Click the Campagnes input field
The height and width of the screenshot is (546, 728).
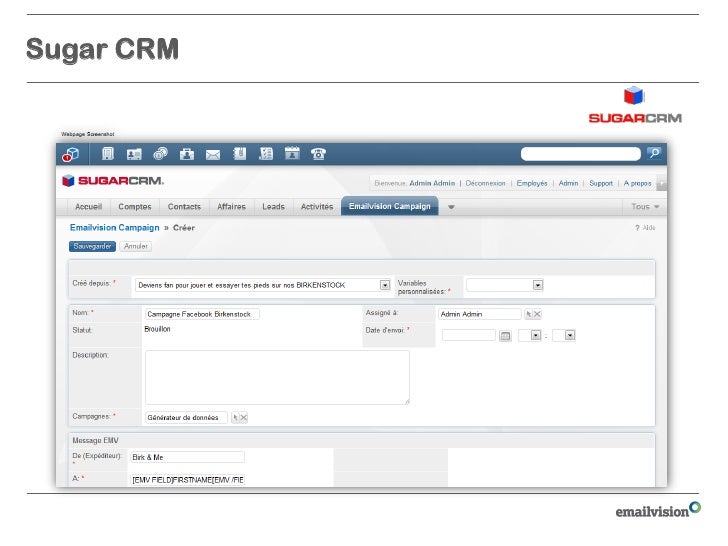pos(186,418)
